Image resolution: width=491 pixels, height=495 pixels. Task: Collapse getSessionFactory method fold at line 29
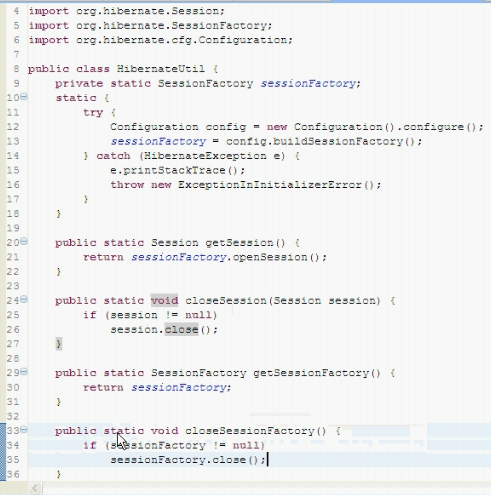pos(24,372)
